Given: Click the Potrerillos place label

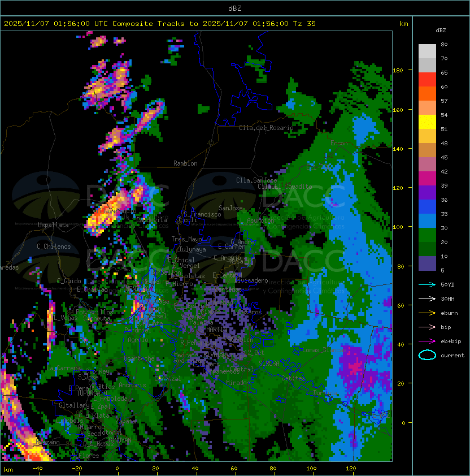Looking at the screenshot, I should (x=94, y=312).
